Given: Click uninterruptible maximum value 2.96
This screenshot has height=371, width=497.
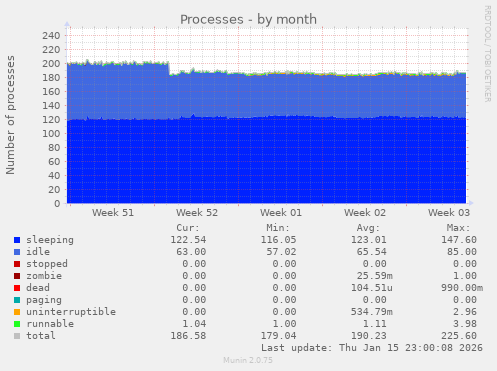Looking at the screenshot, I should [465, 312].
